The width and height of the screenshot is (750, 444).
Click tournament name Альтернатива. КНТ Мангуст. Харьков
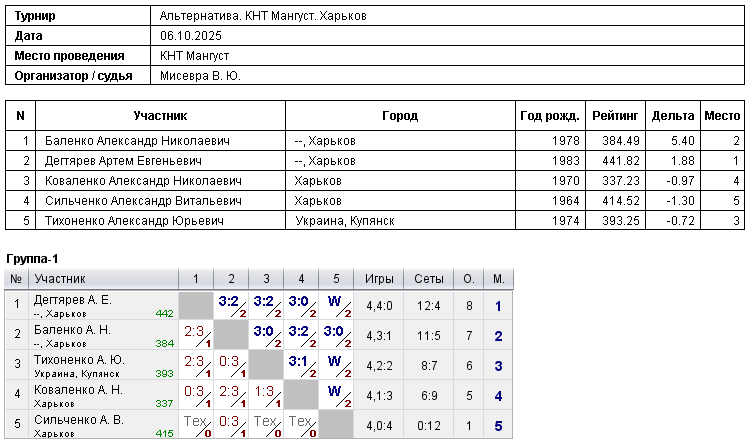pos(263,16)
